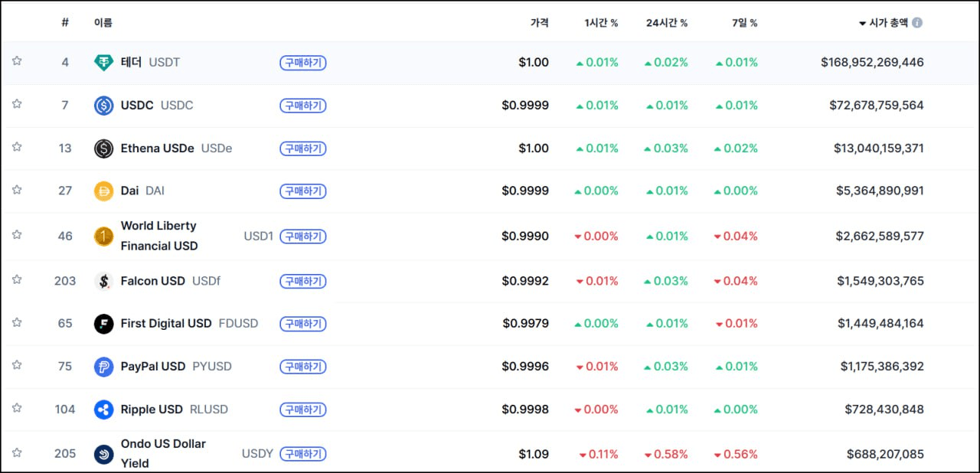Viewport: 980px width, 473px height.
Task: Open the Falcon USD name link
Action: point(153,281)
